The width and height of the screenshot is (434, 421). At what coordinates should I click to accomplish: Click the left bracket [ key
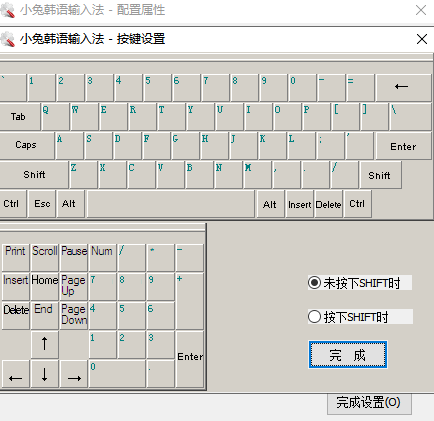click(x=346, y=117)
